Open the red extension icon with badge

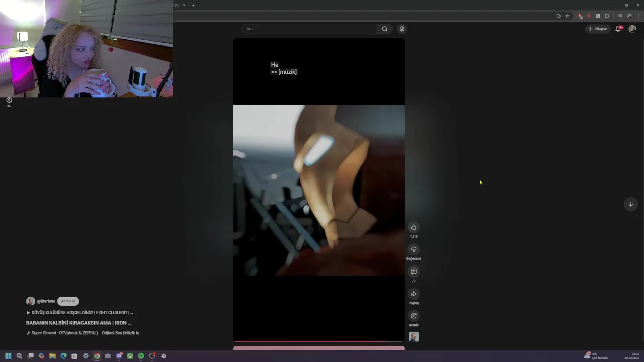pyautogui.click(x=580, y=16)
